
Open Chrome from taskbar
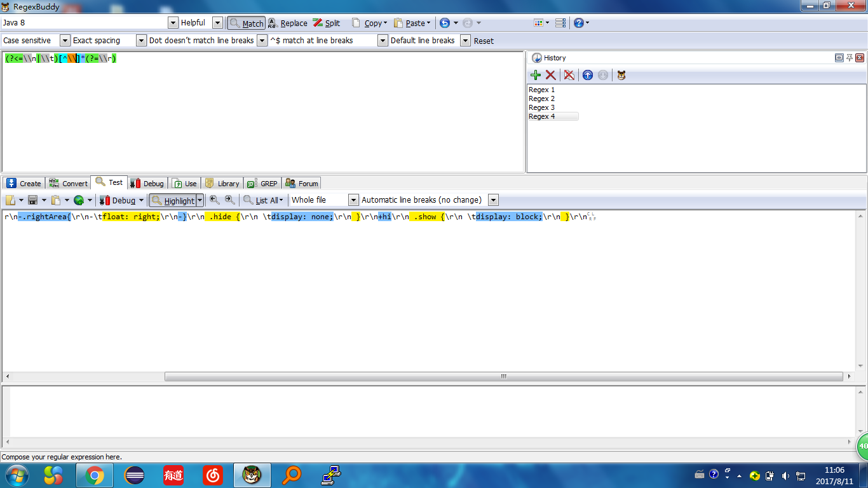[x=95, y=475]
